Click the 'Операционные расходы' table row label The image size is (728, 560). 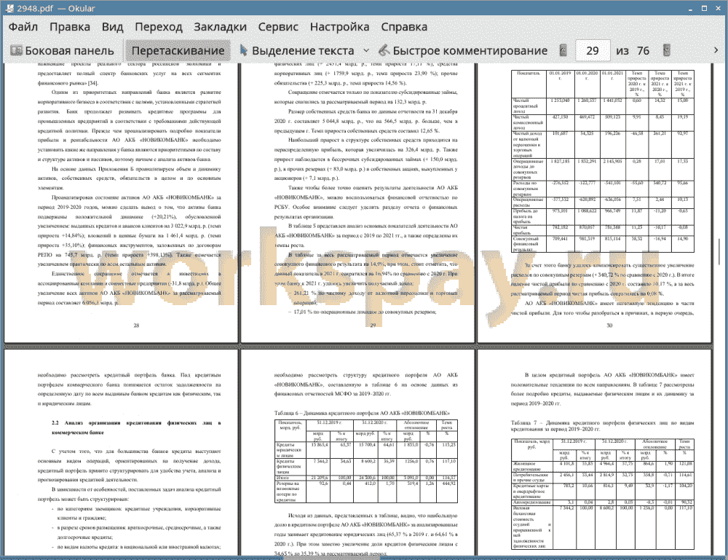(x=528, y=202)
